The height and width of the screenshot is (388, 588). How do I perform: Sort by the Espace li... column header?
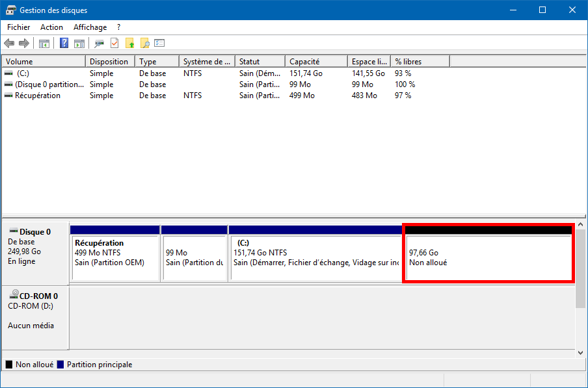369,62
